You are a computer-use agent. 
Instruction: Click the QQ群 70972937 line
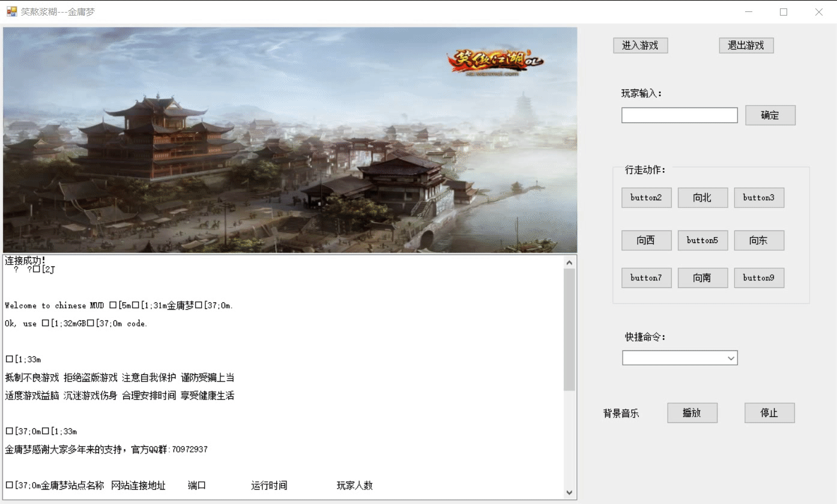tap(106, 449)
